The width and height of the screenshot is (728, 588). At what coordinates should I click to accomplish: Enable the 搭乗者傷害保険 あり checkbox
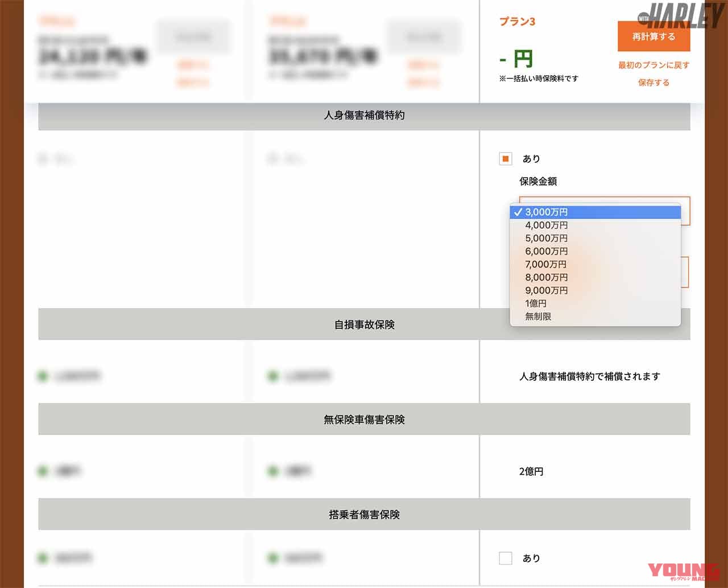506,558
